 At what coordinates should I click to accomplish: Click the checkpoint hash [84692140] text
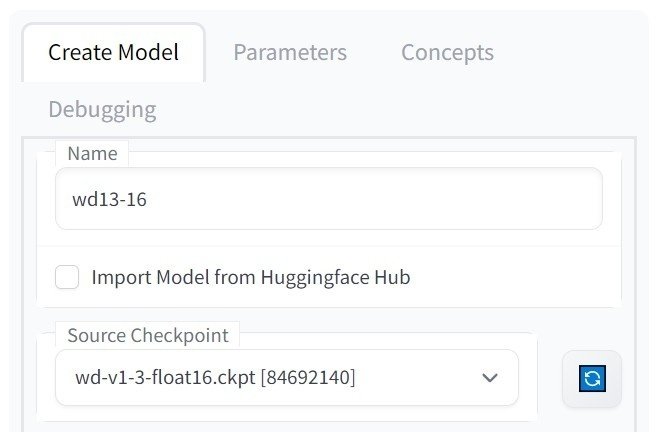coord(308,377)
